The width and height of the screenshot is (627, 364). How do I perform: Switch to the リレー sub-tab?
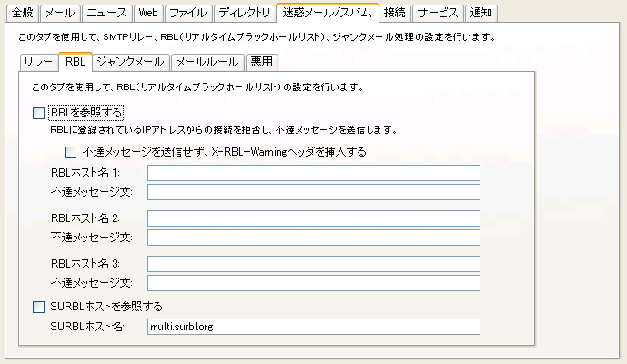pyautogui.click(x=39, y=62)
